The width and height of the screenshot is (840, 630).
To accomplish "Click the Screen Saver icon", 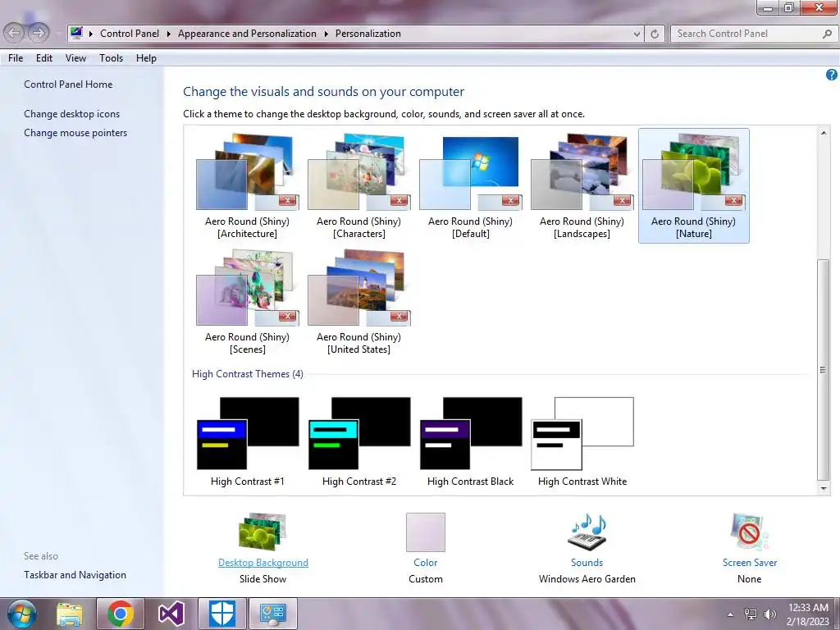I will (x=749, y=532).
